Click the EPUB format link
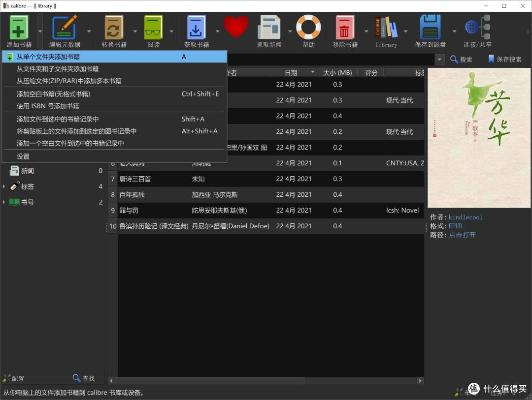The width and height of the screenshot is (532, 400). (x=455, y=226)
